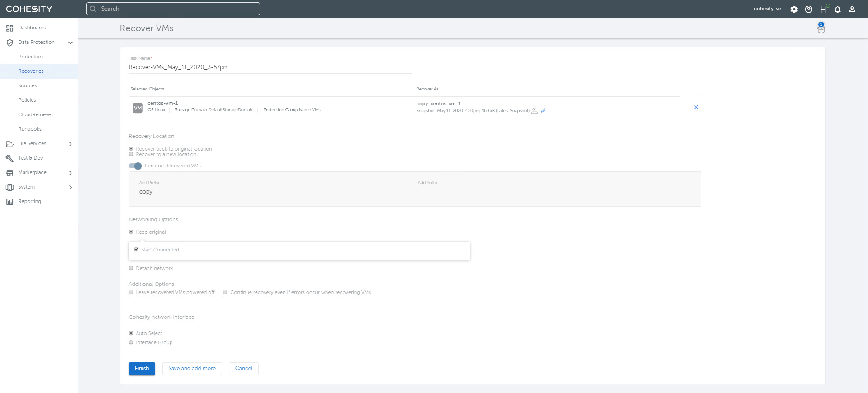Select Detach network radio option
Viewport: 868px width, 393px height.
[x=131, y=268]
